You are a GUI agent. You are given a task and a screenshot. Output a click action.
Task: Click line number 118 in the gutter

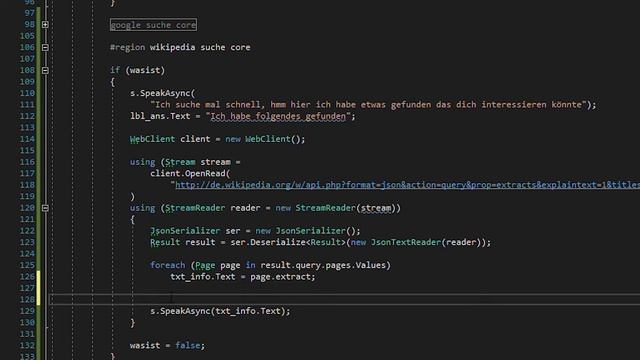point(27,185)
